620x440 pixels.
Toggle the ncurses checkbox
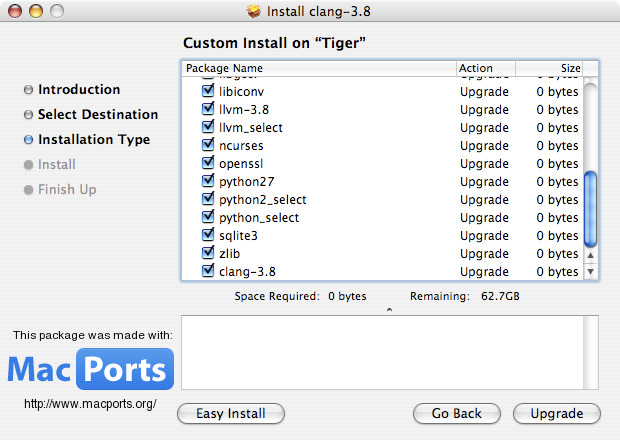[208, 145]
